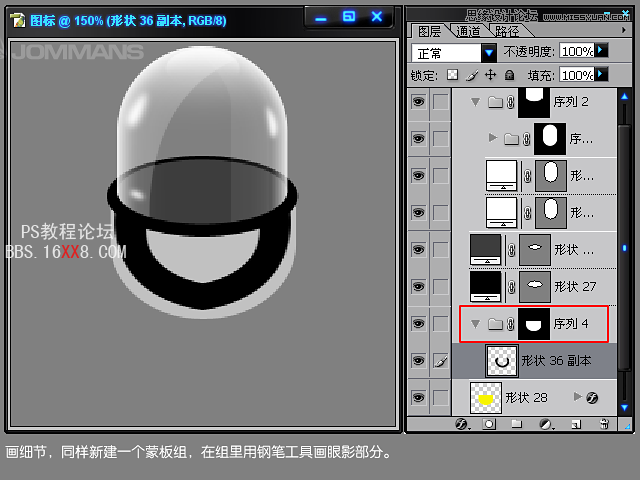Click the lock all padlock icon

coord(509,75)
